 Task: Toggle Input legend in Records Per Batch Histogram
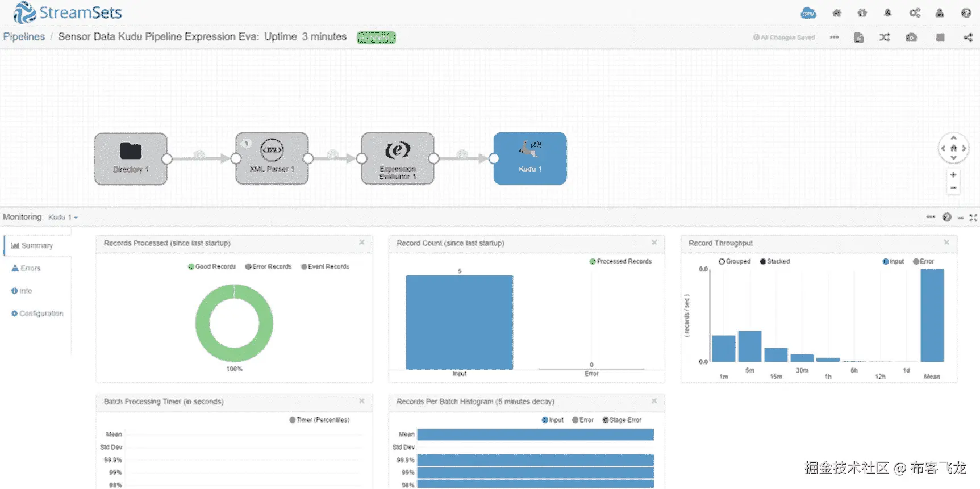[x=552, y=420]
